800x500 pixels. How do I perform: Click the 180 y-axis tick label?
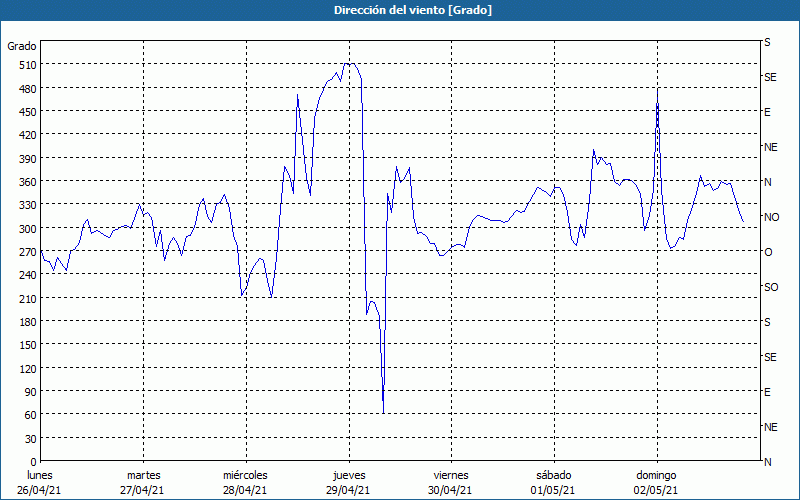(x=28, y=321)
